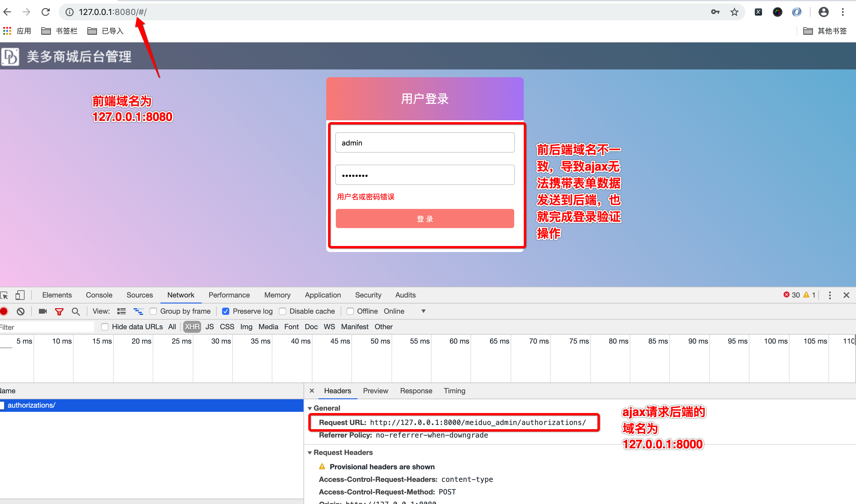Enable the Disable cache checkbox
The width and height of the screenshot is (856, 504).
(x=282, y=311)
